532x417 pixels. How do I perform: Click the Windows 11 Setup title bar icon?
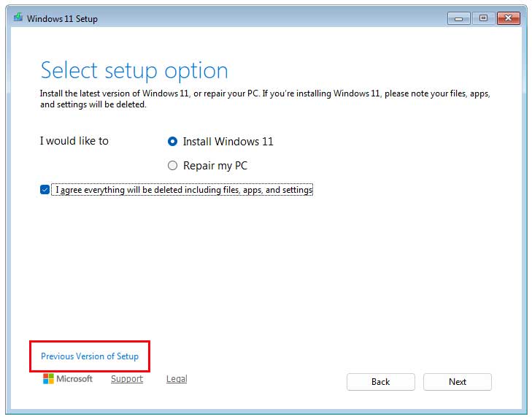tap(18, 18)
